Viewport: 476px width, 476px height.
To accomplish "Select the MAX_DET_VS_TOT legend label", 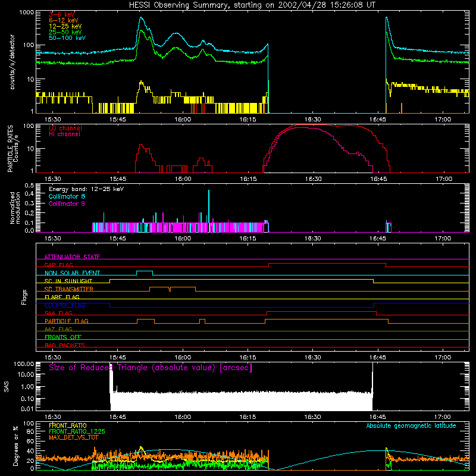I will point(73,437).
